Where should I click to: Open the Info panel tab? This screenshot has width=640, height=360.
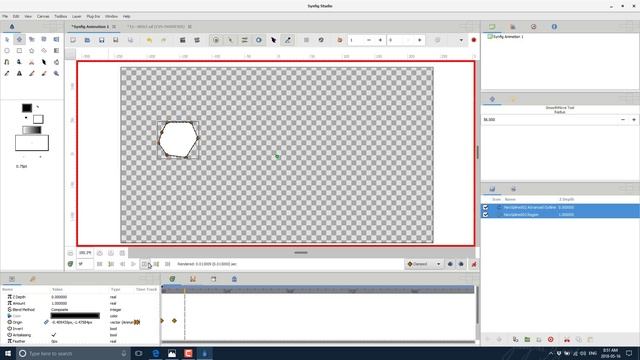pos(554,27)
